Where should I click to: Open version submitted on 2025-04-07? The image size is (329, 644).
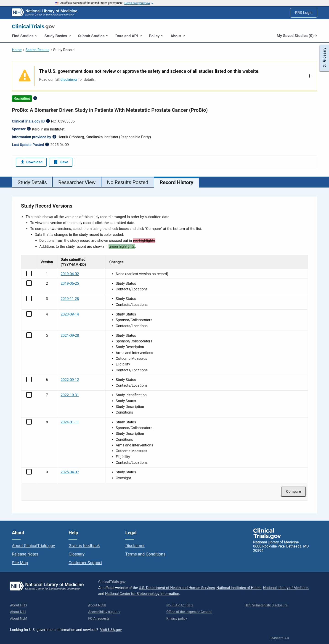(70, 472)
